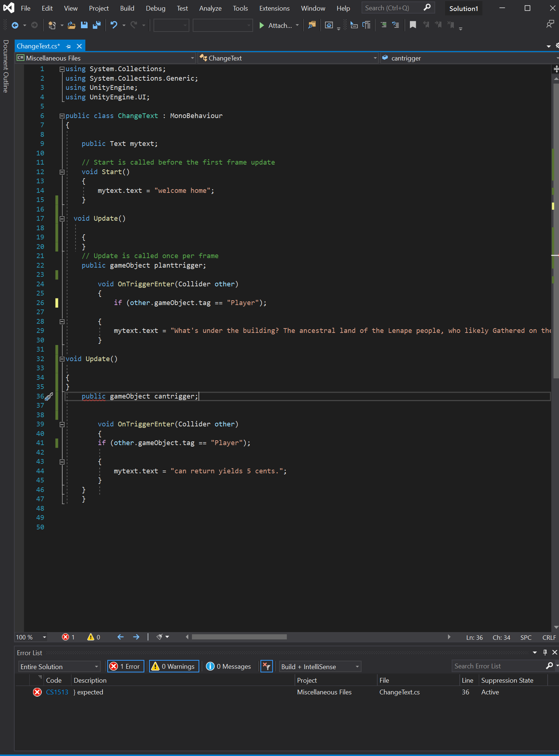Click the editor vertical scrollbar thumb
Screen dimensions: 559x756
(x=556, y=231)
